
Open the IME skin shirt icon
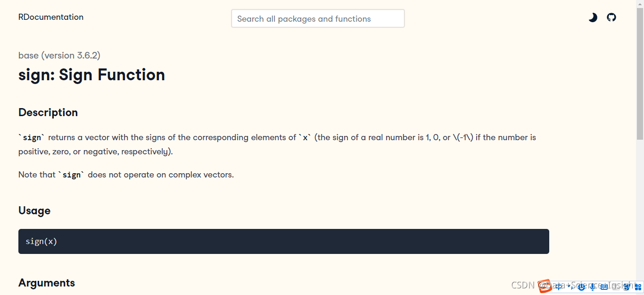pos(627,286)
